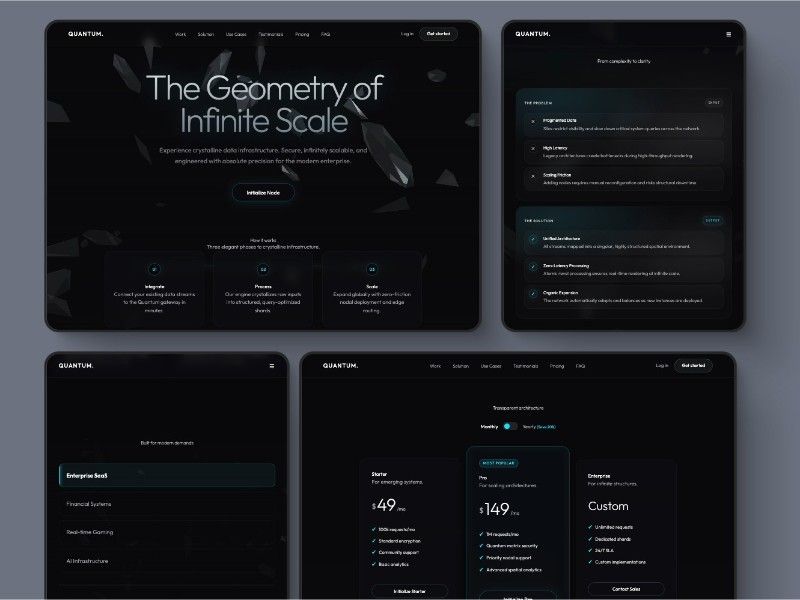This screenshot has height=600, width=800.
Task: Click checkmark next to 24/7 SLA
Action: coord(590,551)
